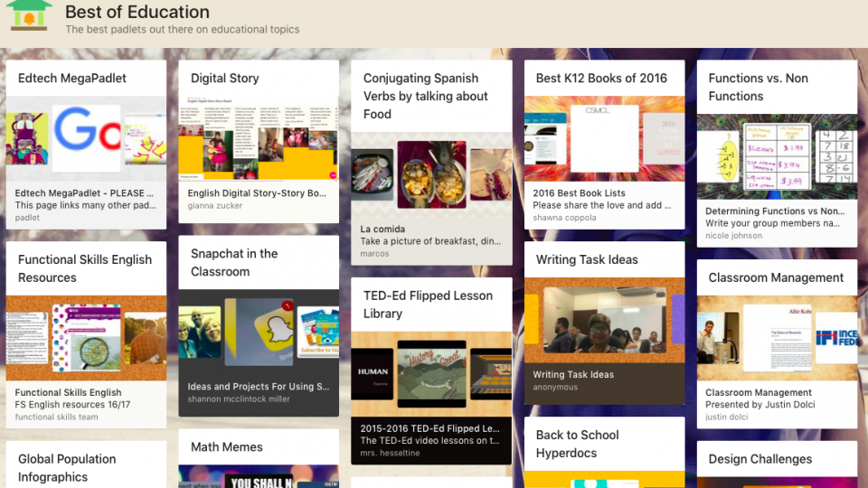The height and width of the screenshot is (488, 868).
Task: Open the Writing Task Ideas card title
Action: pos(587,259)
